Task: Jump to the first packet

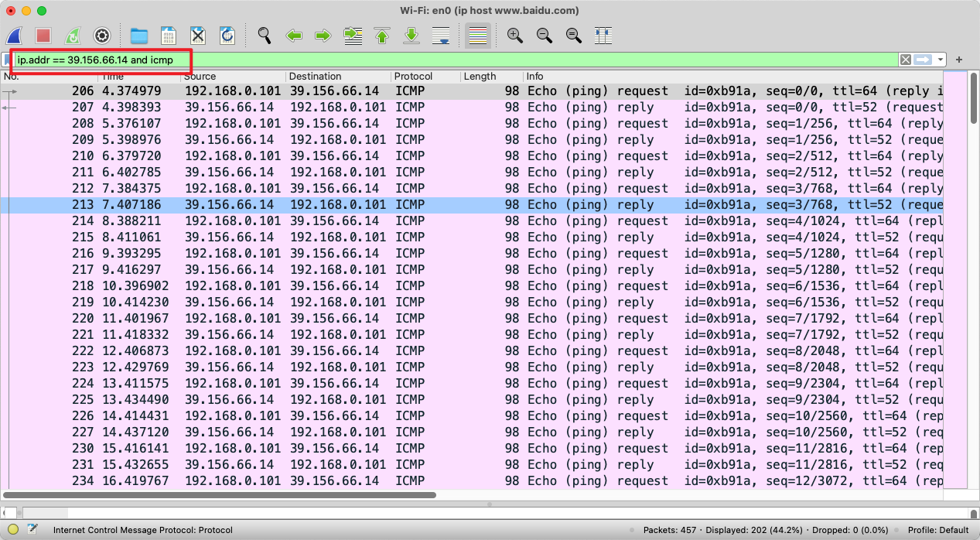Action: click(382, 36)
